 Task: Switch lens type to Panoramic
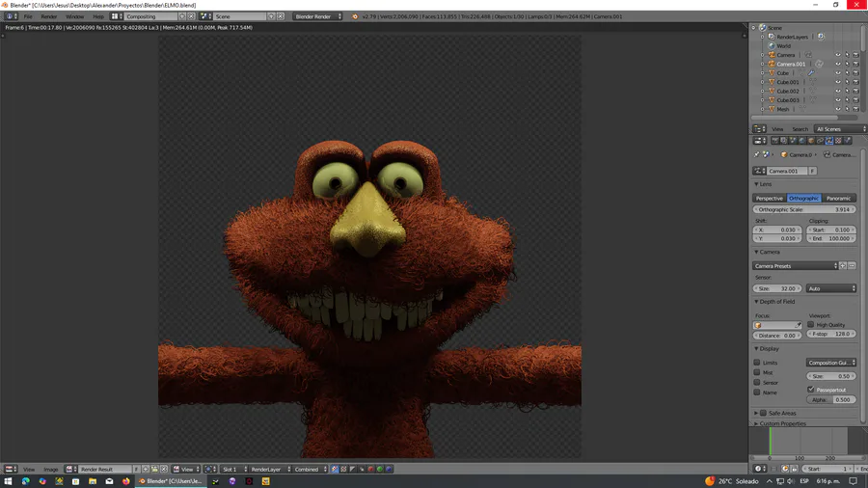[839, 198]
